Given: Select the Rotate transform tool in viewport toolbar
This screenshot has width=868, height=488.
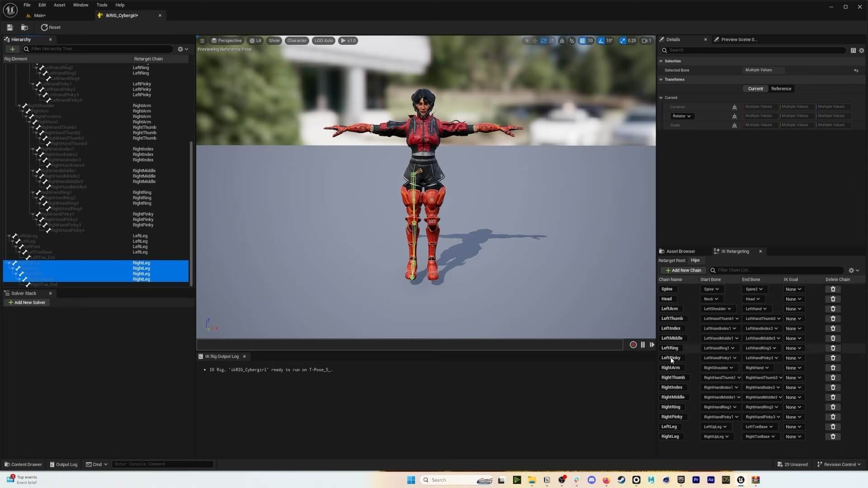Looking at the screenshot, I should tap(543, 40).
